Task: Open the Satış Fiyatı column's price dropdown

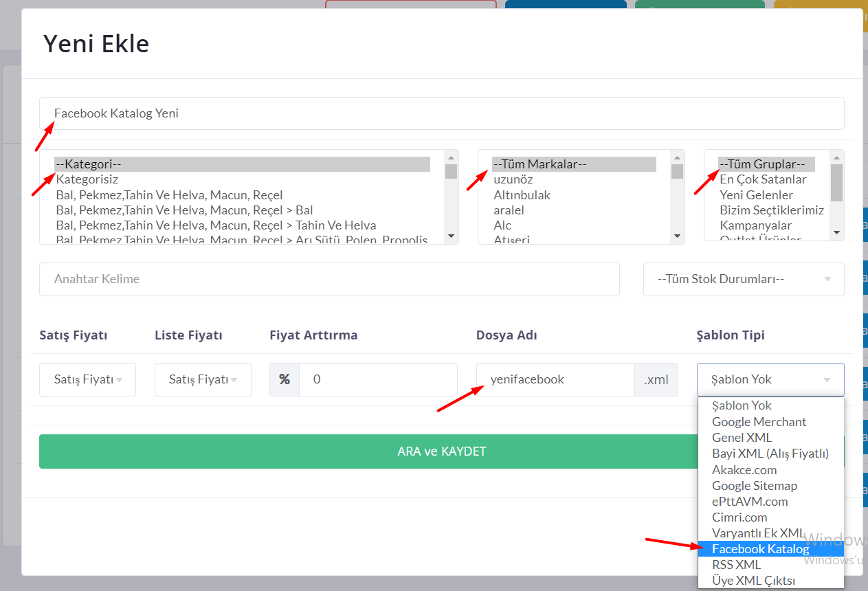Action: [x=87, y=379]
